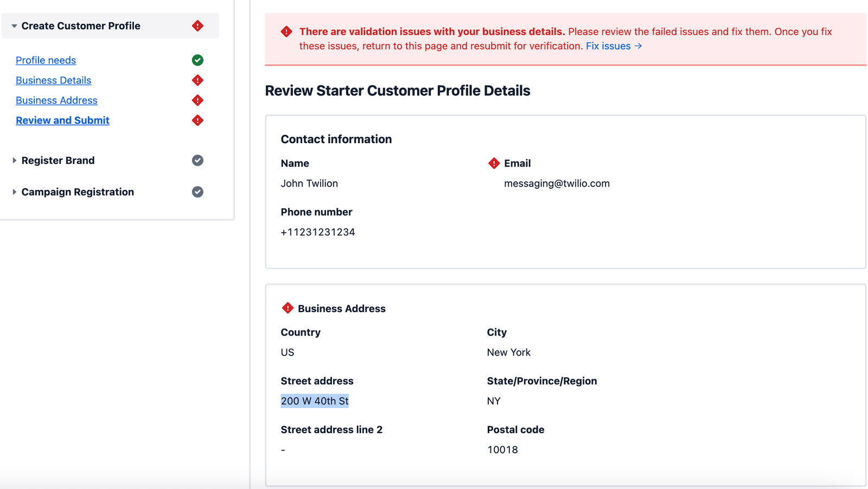Go to Profile needs
The width and height of the screenshot is (868, 489).
(x=46, y=60)
